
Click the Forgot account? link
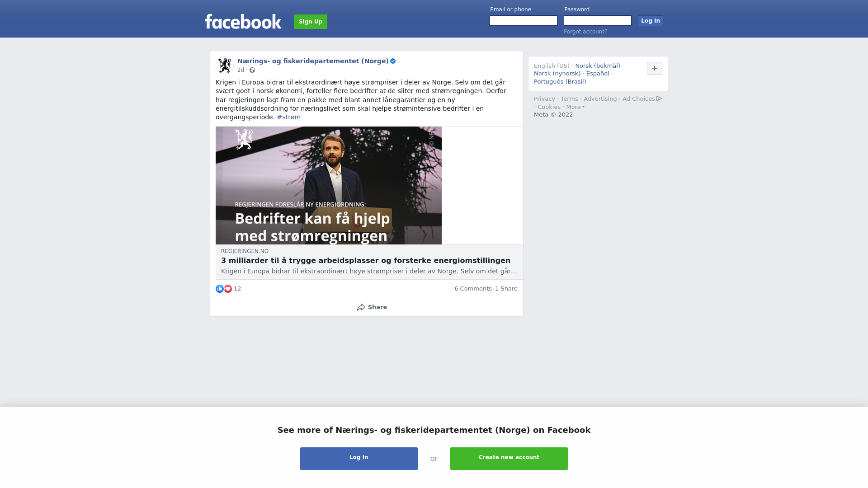click(x=585, y=32)
